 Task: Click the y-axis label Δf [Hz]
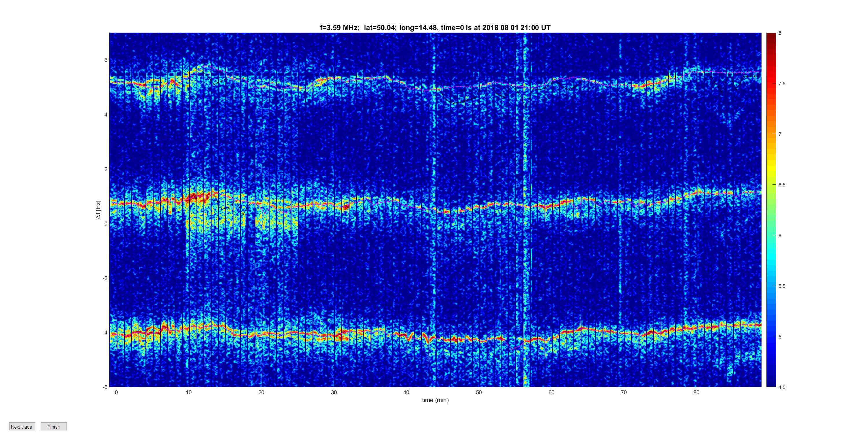pyautogui.click(x=98, y=210)
